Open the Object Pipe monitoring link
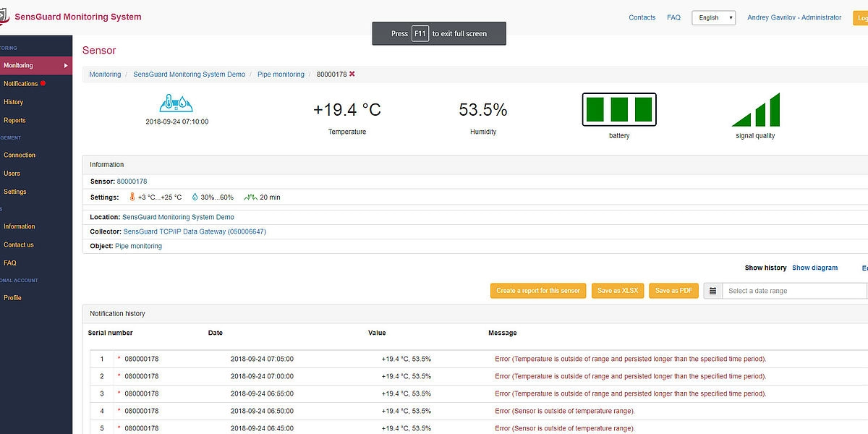 pyautogui.click(x=138, y=246)
